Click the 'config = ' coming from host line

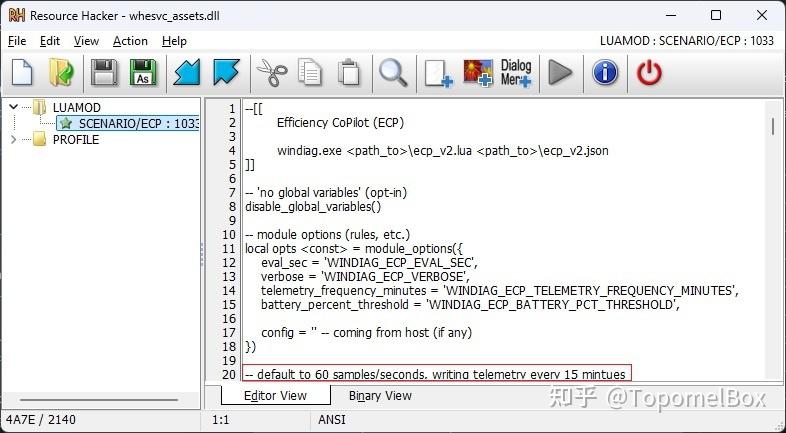coord(366,332)
